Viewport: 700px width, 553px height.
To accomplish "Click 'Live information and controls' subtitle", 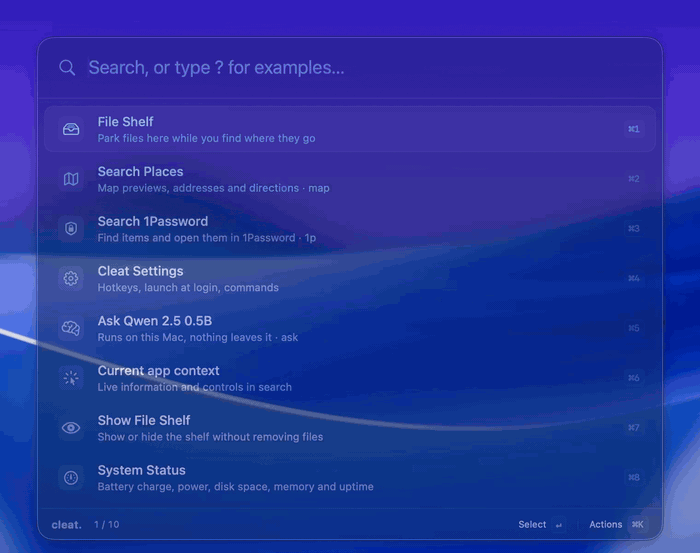I will pyautogui.click(x=194, y=387).
